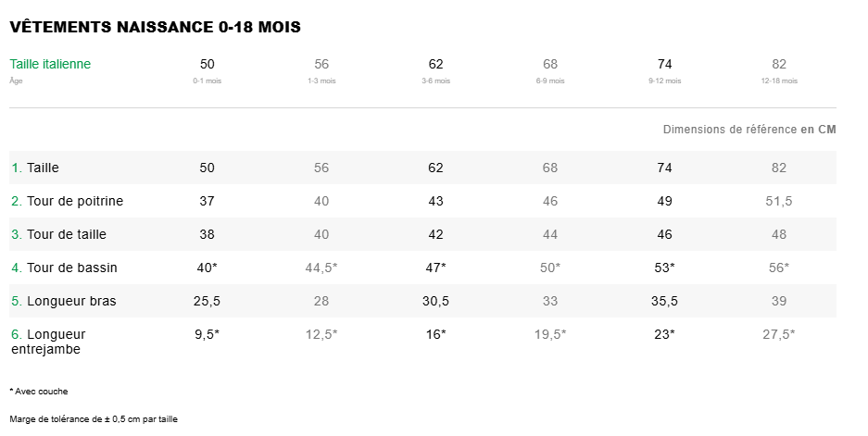
Task: Click the "Taille italienne" header label
Action: pyautogui.click(x=50, y=64)
